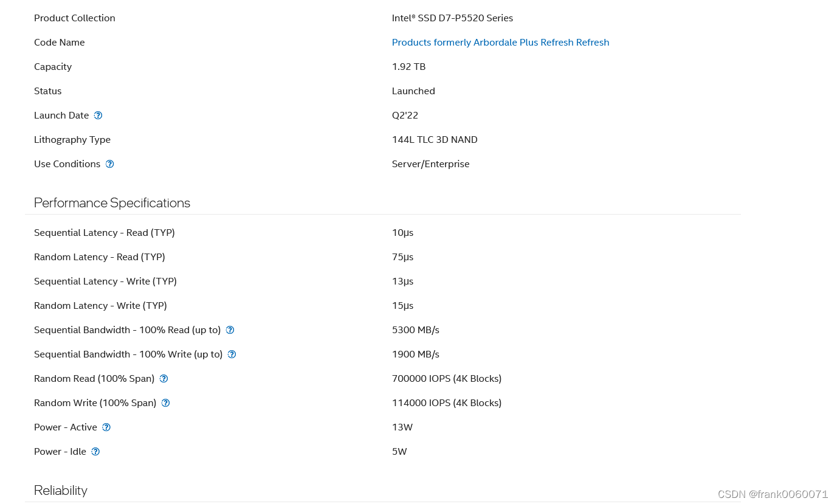
Task: Click Sequential Latency - Read (TYP) label
Action: coord(105,233)
